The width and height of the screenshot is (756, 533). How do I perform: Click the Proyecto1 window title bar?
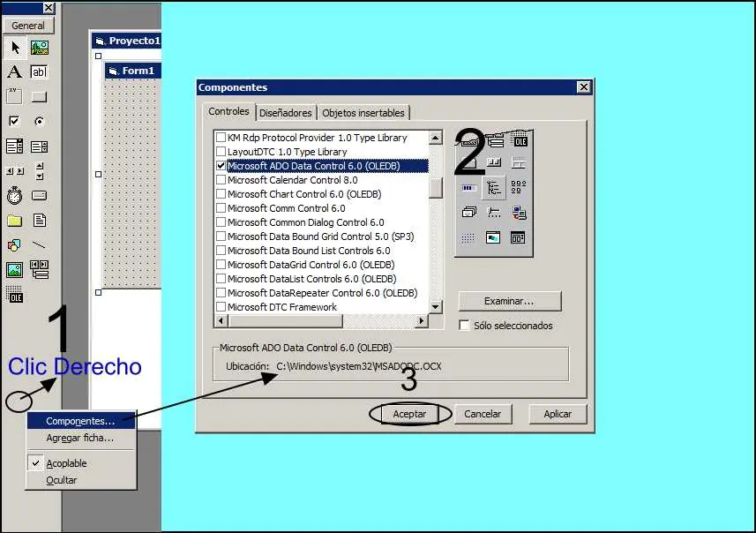[127, 41]
